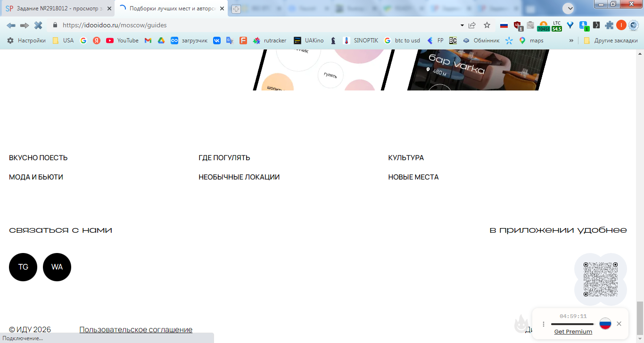The width and height of the screenshot is (644, 343).
Task: Open the Telegram TG contact button
Action: tap(23, 267)
